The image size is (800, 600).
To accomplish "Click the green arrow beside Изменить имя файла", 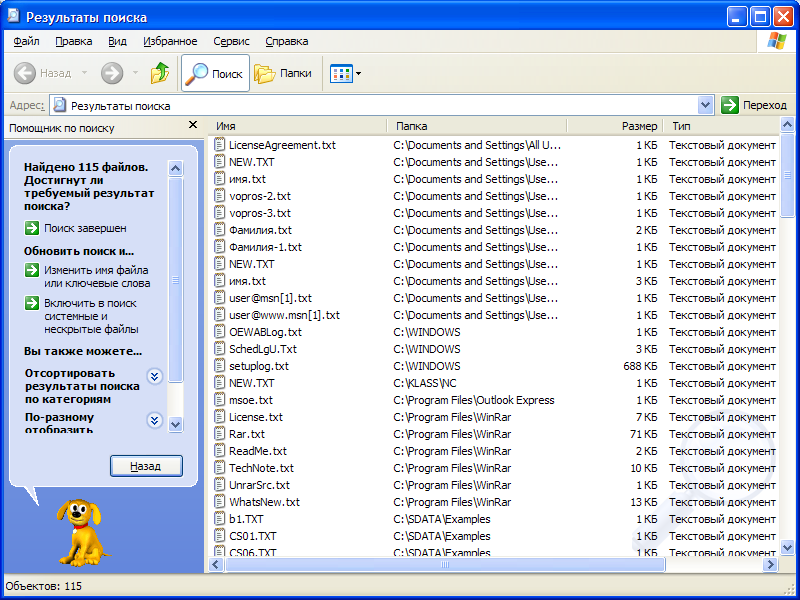I will pyautogui.click(x=32, y=270).
